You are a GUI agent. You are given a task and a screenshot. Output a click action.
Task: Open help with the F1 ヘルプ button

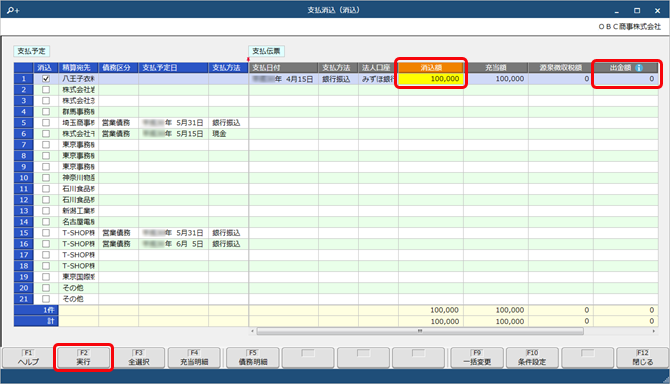pos(28,358)
